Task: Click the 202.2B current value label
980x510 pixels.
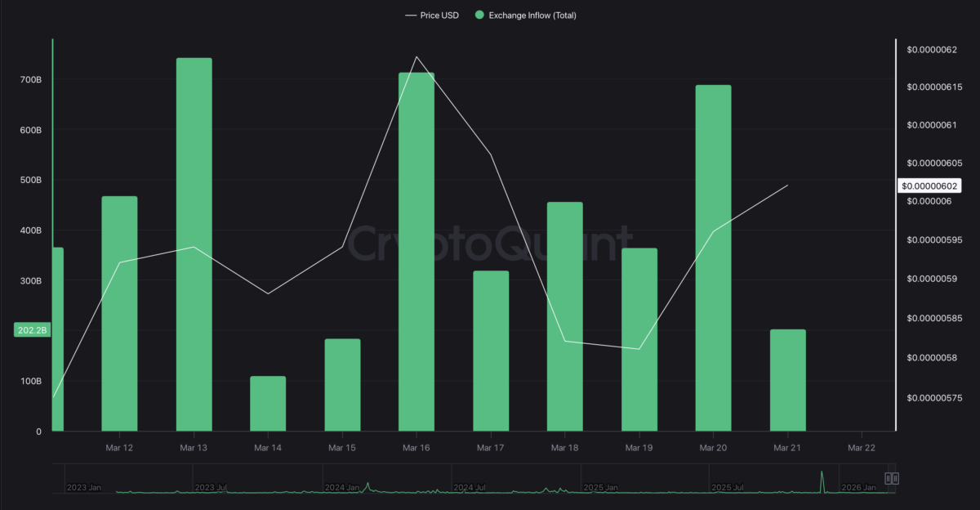Action: tap(33, 330)
